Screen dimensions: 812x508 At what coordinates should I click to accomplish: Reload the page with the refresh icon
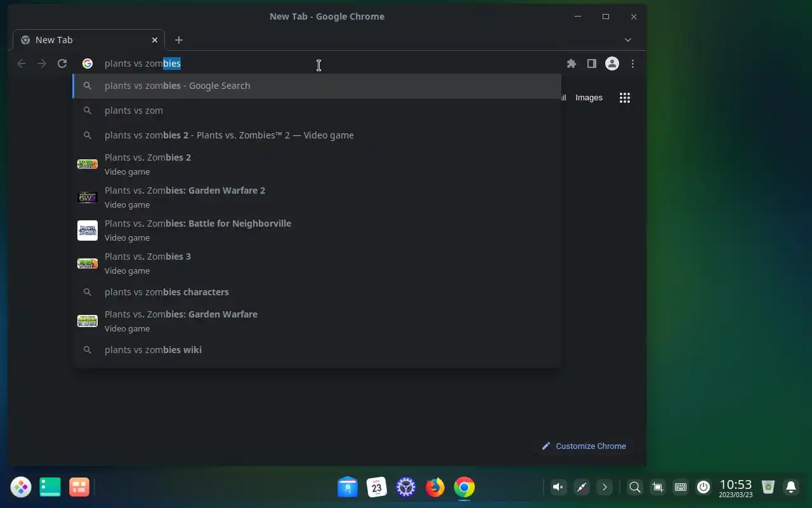pos(62,63)
